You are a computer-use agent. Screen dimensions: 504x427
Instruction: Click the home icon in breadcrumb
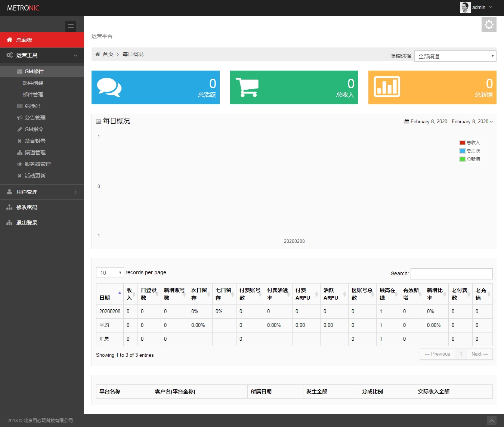98,55
